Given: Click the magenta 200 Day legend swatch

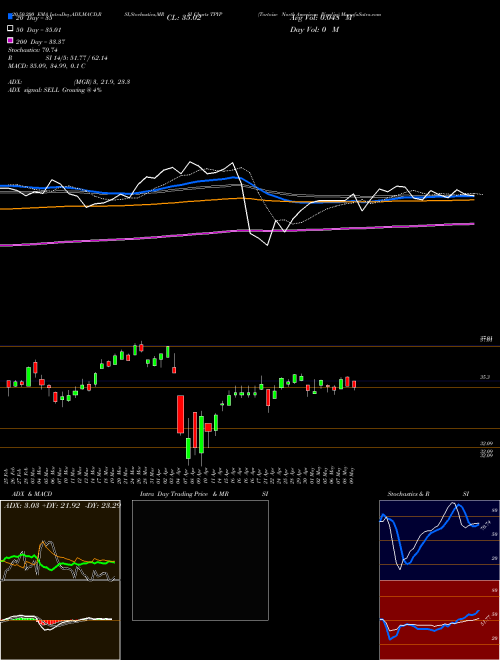Looking at the screenshot, I should pos(10,41).
